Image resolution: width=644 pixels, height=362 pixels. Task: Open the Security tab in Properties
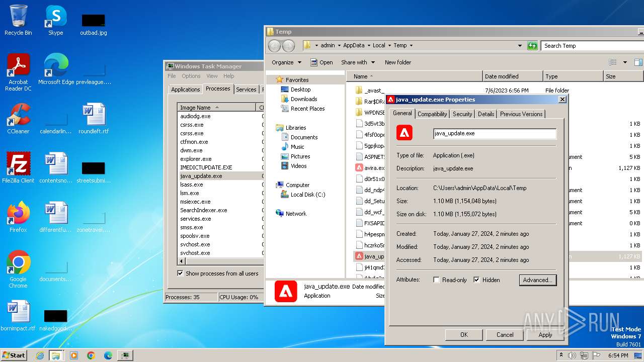coord(462,114)
